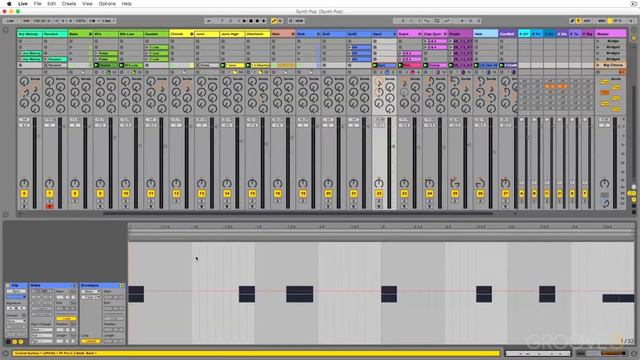
Task: Deactivate track 12 Chords
Action: point(176,194)
